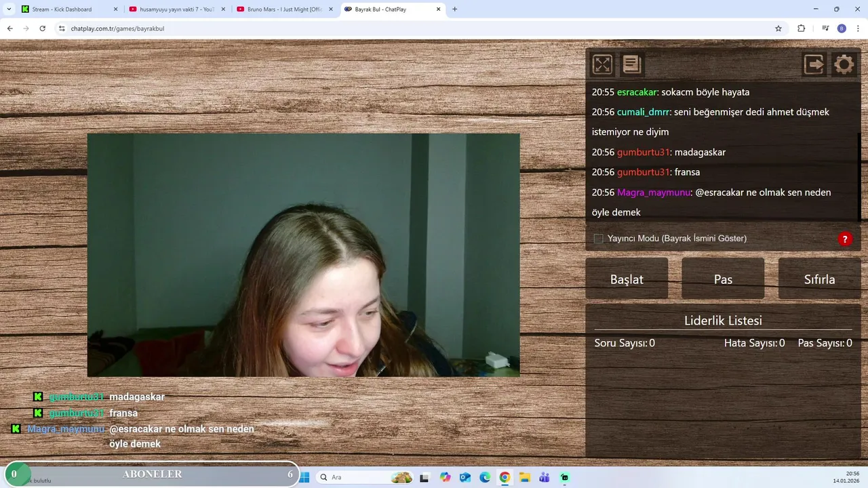Open the red question mark help

[845, 239]
